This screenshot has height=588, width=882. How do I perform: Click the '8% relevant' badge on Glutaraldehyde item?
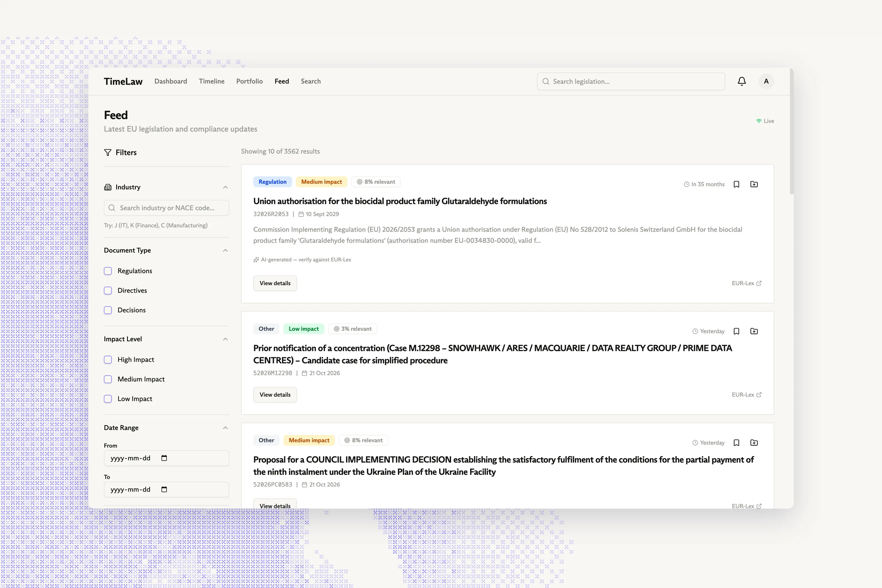coord(376,182)
